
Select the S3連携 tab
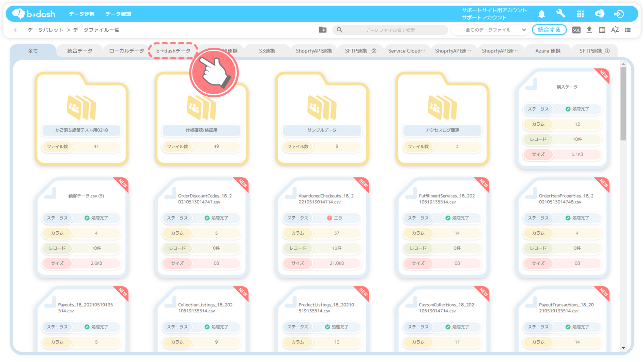(x=267, y=51)
